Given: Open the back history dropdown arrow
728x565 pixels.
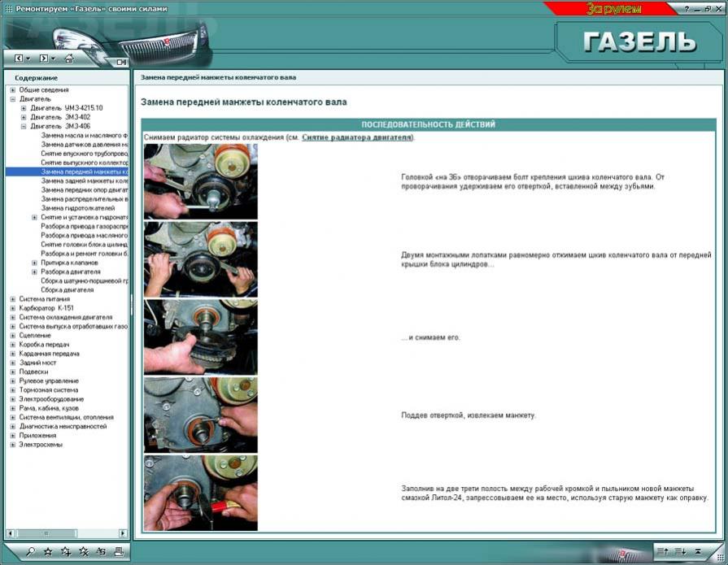Looking at the screenshot, I should 28,59.
